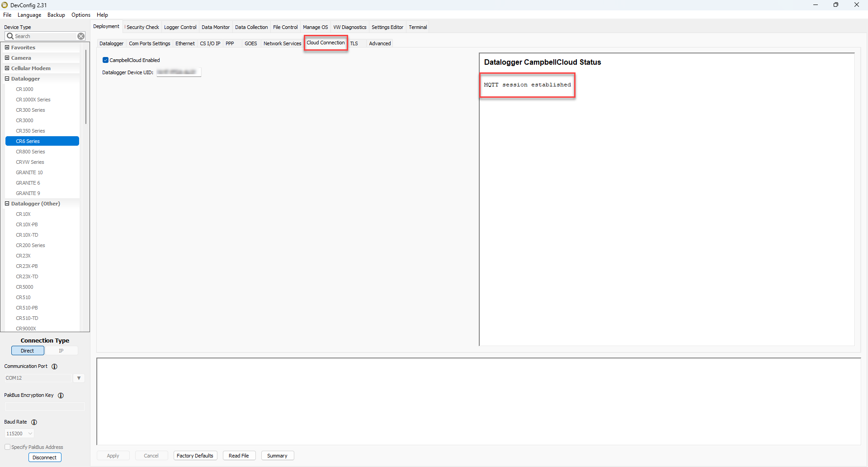Expand the Camera category
Image resolution: width=868 pixels, height=467 pixels.
tap(7, 58)
